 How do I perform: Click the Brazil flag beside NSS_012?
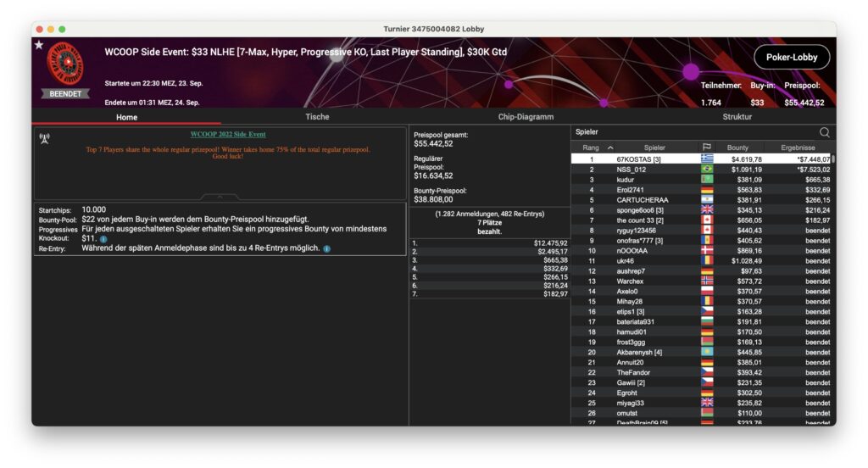[706, 170]
